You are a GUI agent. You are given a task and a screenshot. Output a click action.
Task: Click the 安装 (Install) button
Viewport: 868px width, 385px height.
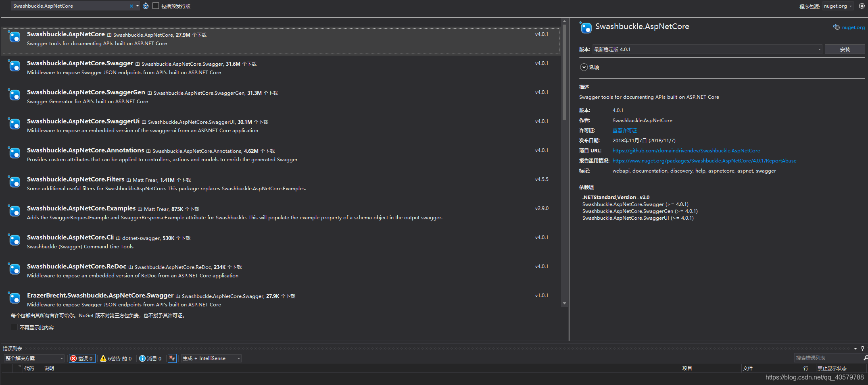coord(845,49)
